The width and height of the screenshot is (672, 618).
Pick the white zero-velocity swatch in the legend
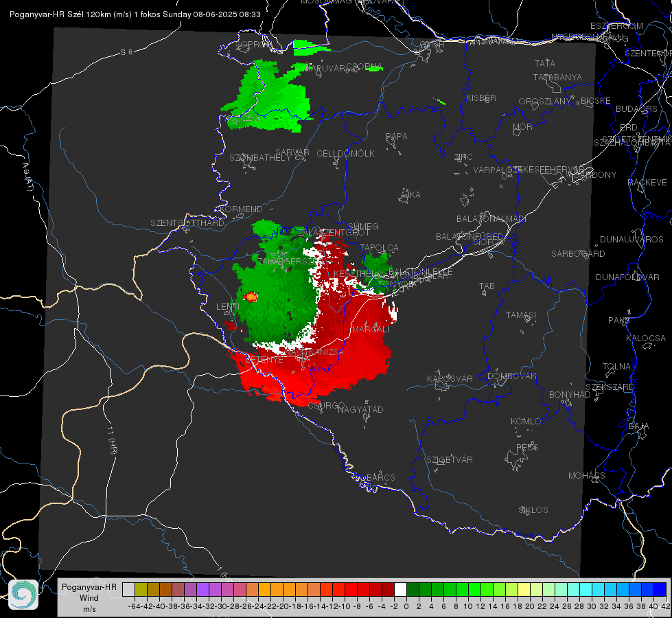400,589
